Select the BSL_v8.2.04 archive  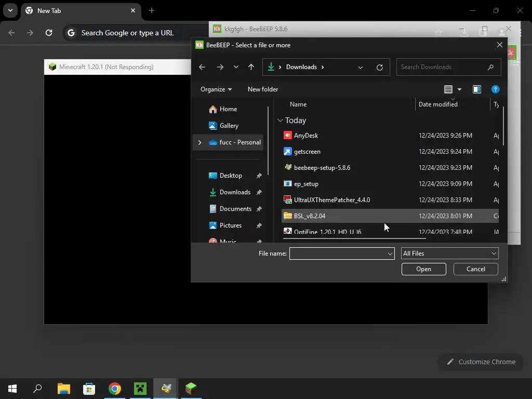(390, 216)
